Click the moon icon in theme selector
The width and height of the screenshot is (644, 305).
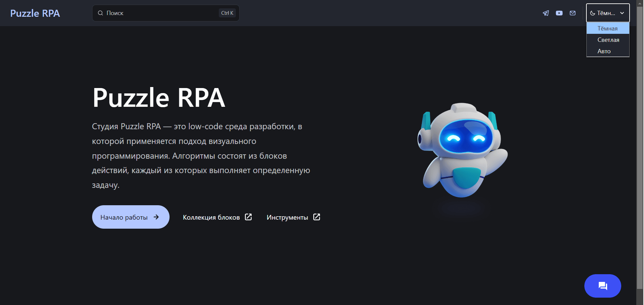[592, 13]
